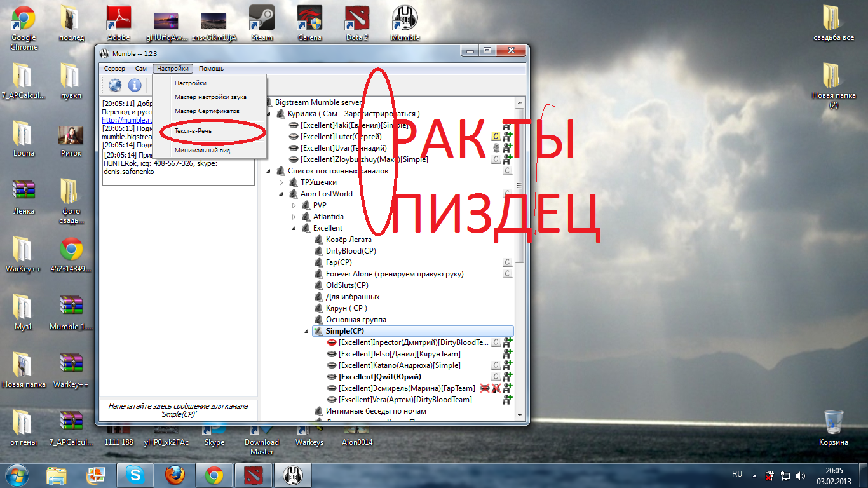Select the Кярун ( CP ) channel
The height and width of the screenshot is (488, 868).
346,308
